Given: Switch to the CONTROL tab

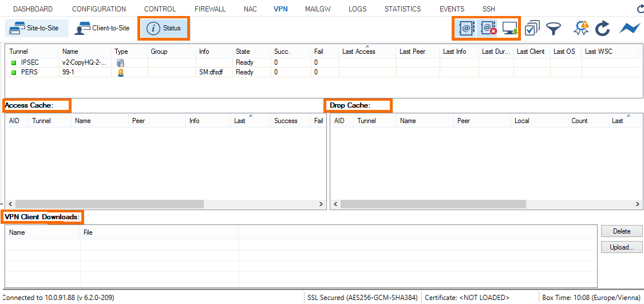Looking at the screenshot, I should click(x=160, y=9).
